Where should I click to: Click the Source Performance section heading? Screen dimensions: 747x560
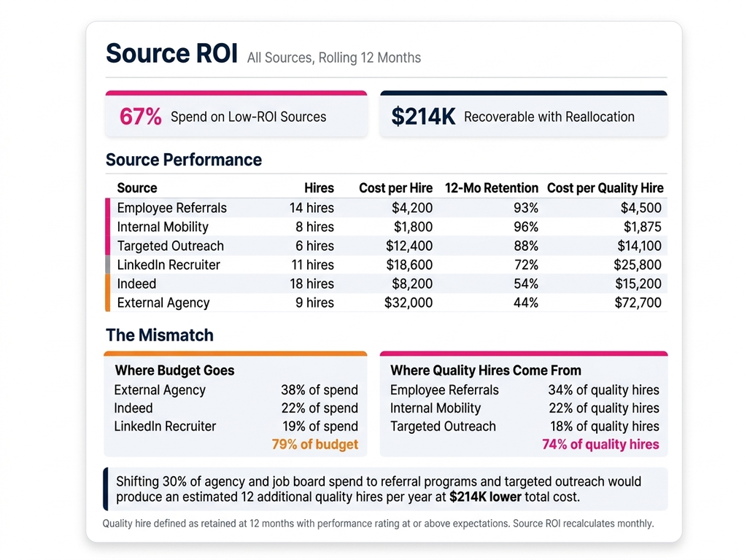[184, 160]
